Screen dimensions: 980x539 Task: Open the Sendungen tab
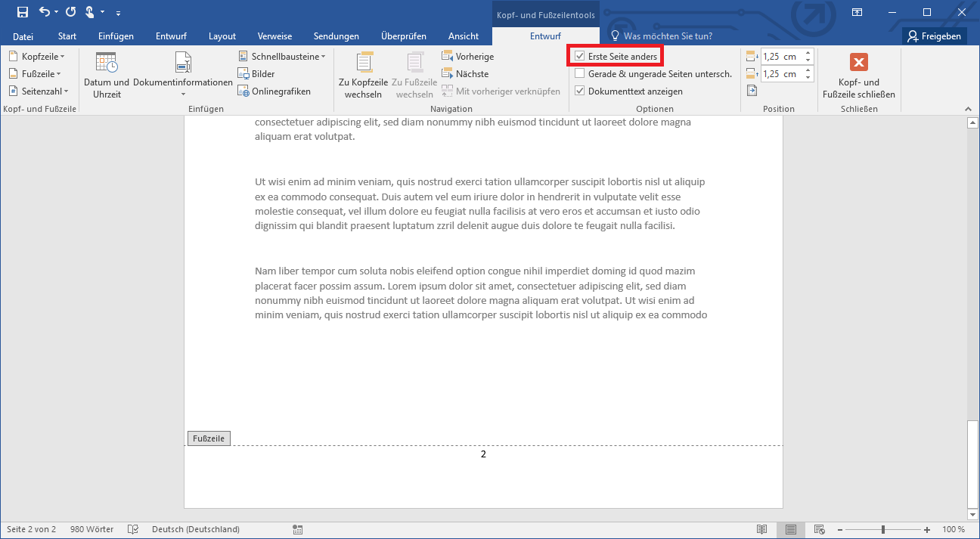coord(336,36)
